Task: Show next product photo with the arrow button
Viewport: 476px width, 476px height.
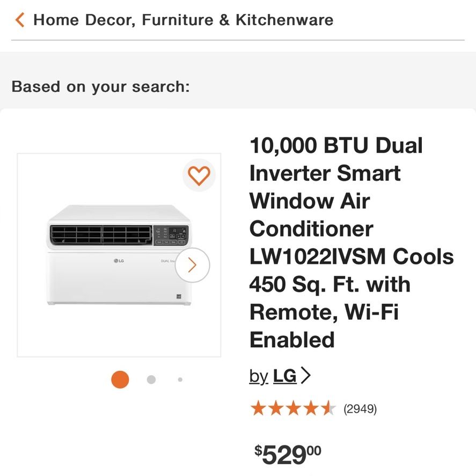Action: pyautogui.click(x=192, y=265)
